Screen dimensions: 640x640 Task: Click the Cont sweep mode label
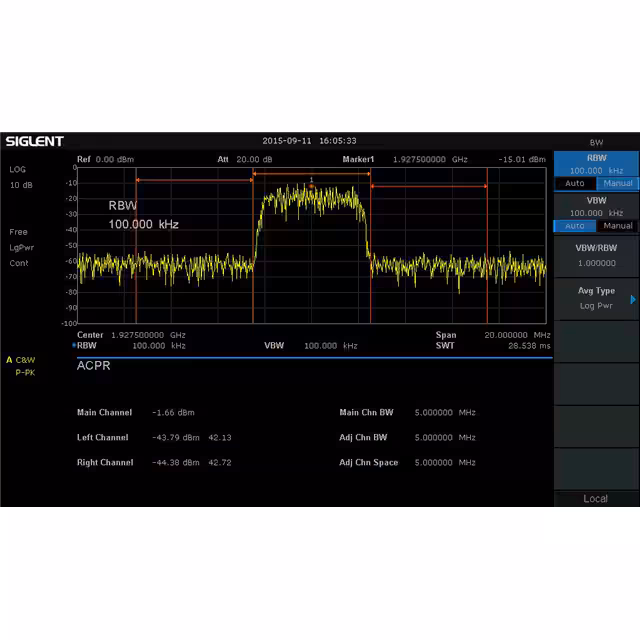(x=19, y=263)
